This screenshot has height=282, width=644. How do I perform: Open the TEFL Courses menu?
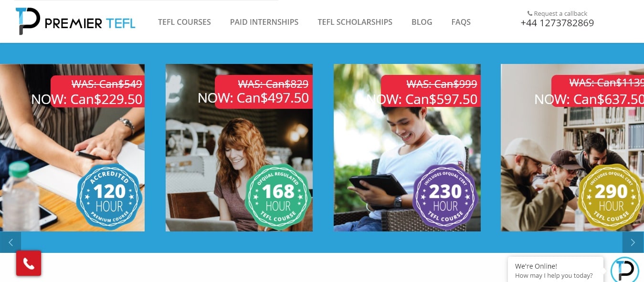coord(184,22)
